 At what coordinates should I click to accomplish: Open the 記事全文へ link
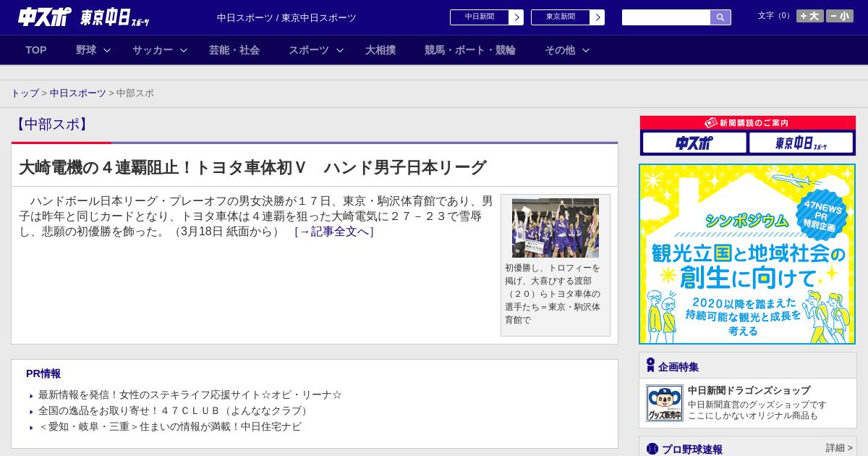[x=334, y=232]
